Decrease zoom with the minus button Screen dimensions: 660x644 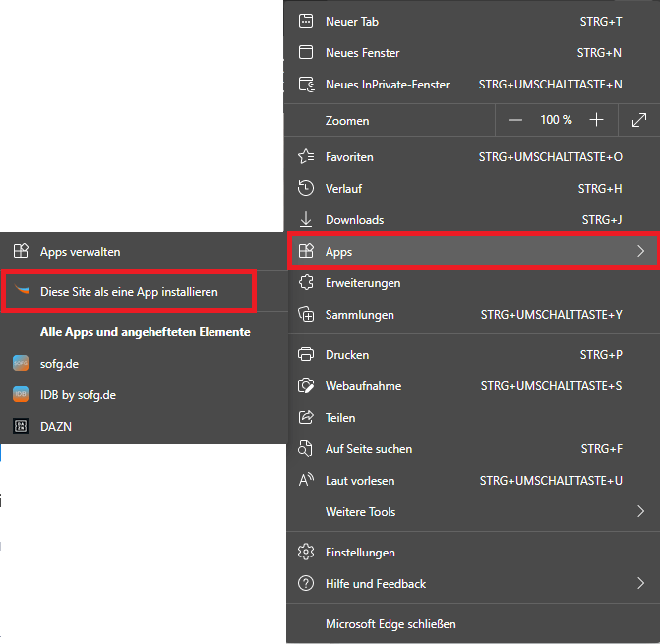515,120
